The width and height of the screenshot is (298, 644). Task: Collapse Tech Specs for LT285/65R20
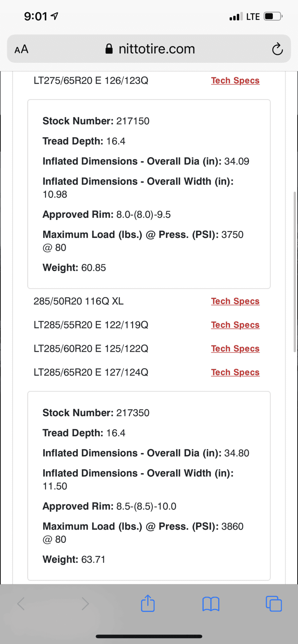tap(235, 373)
